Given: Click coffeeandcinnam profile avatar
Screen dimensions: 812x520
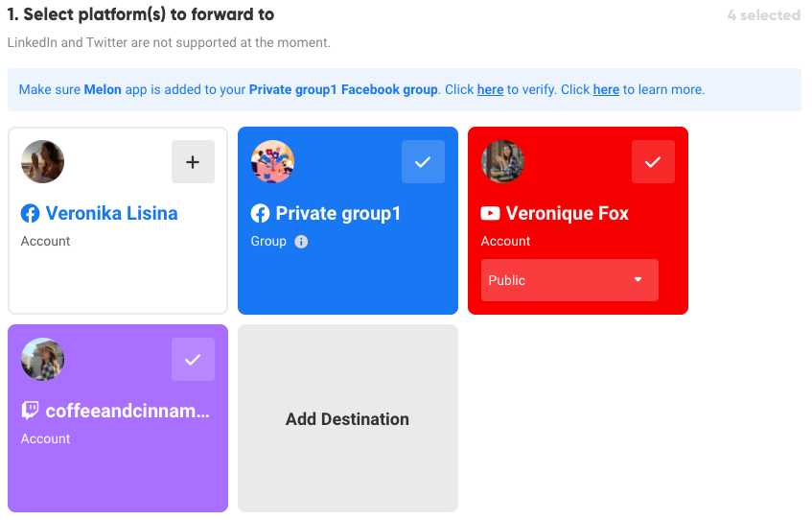Looking at the screenshot, I should click(x=42, y=359).
